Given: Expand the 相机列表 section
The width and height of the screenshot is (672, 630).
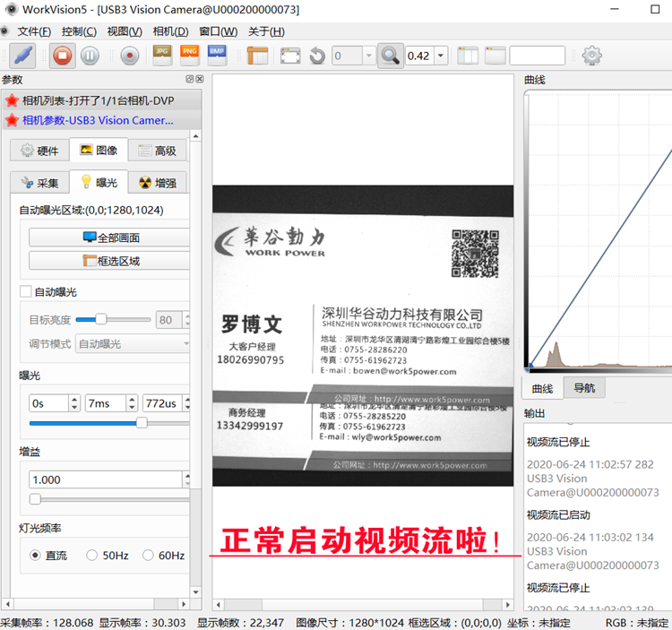Looking at the screenshot, I should click(102, 100).
